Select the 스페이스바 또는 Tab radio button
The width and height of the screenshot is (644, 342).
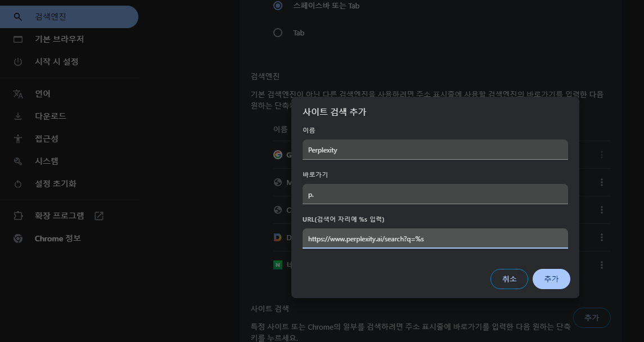tap(278, 6)
